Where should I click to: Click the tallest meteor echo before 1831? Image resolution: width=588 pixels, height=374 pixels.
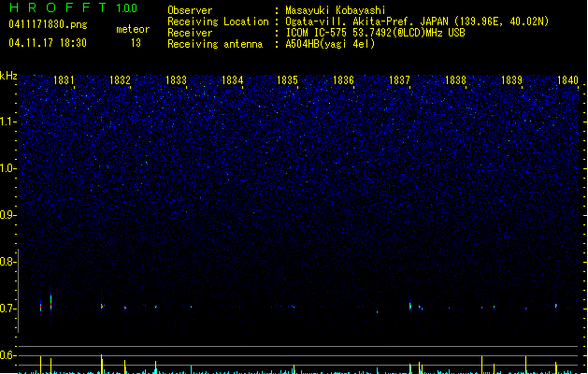click(x=51, y=303)
